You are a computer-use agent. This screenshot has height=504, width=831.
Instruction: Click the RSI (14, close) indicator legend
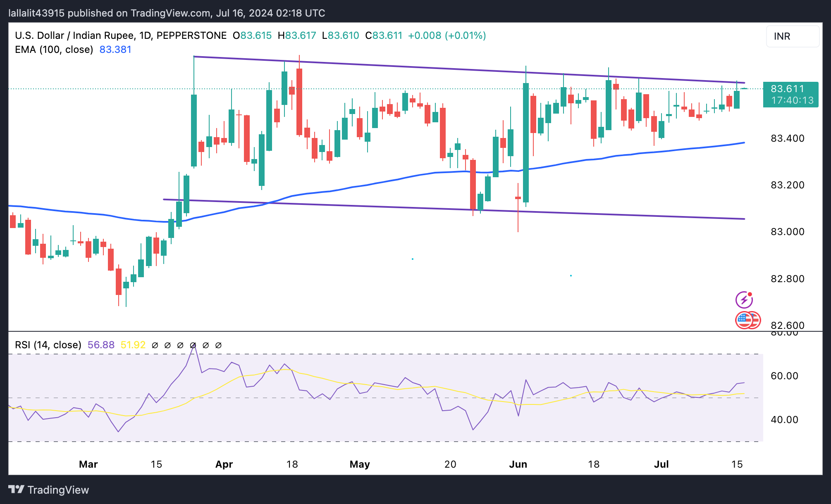[x=48, y=345]
